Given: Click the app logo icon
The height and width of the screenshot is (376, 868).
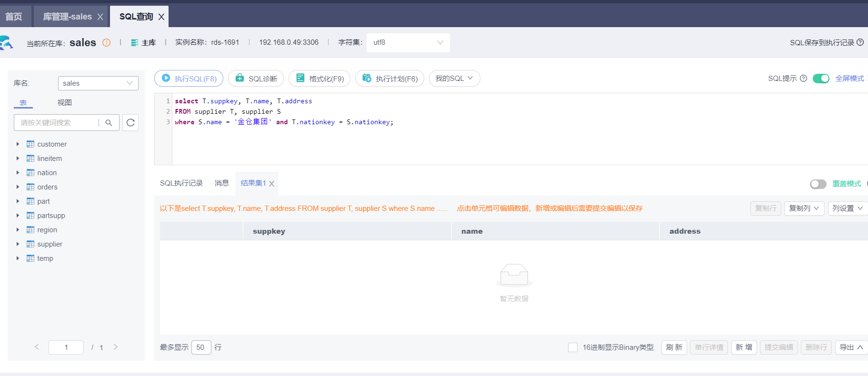Looking at the screenshot, I should [x=6, y=42].
